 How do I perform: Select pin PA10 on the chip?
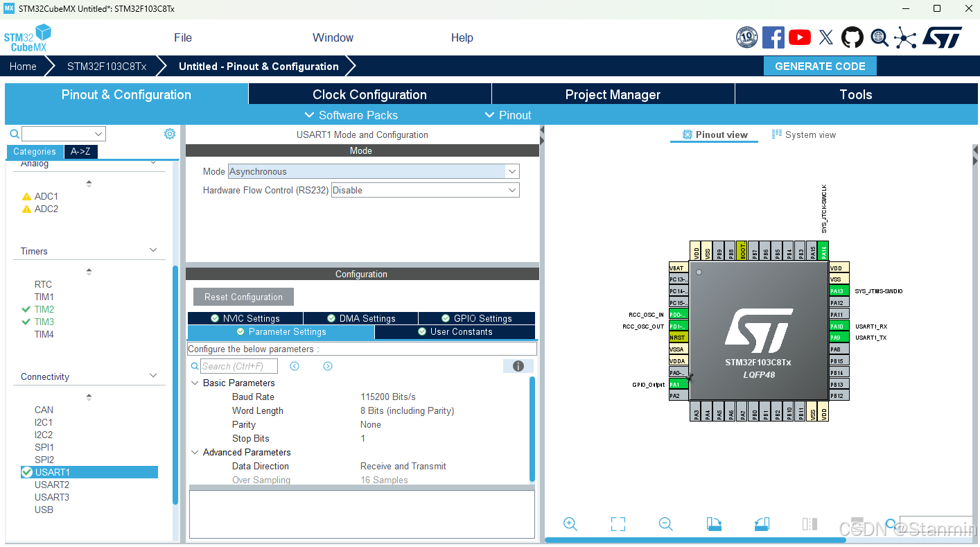(839, 326)
